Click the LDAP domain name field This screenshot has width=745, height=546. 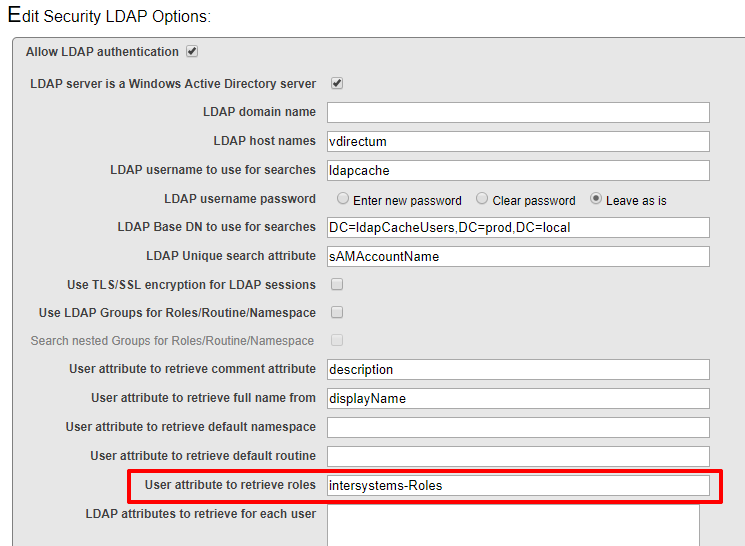click(x=518, y=113)
